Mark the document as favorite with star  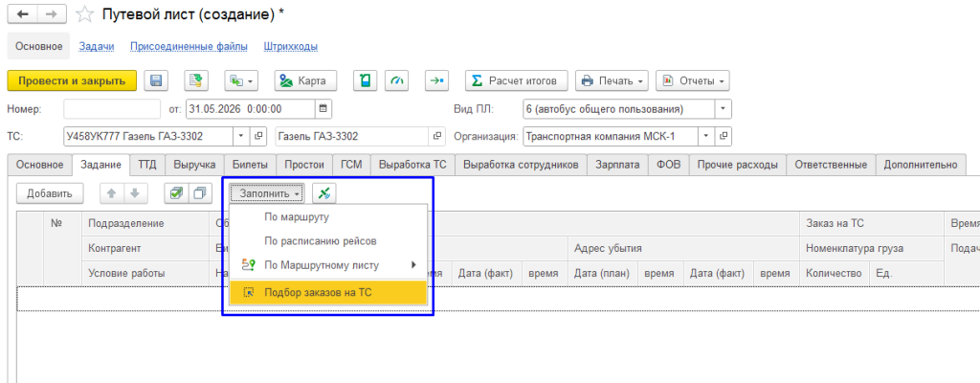(x=84, y=13)
